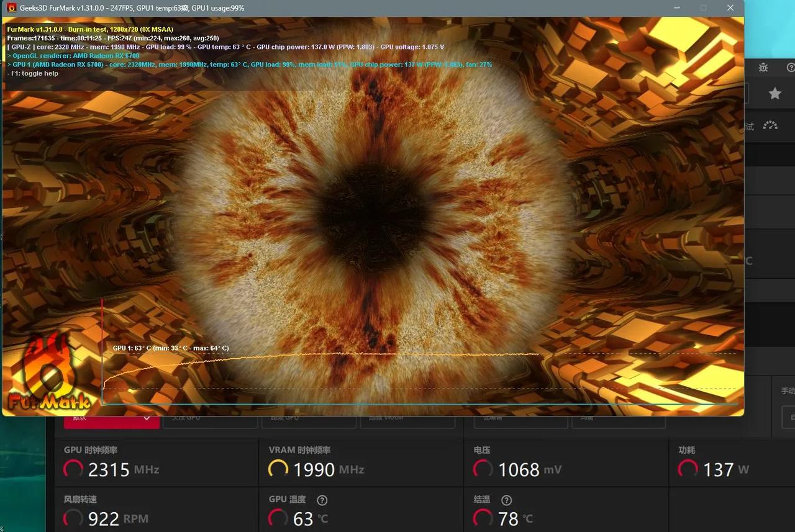This screenshot has height=532, width=795.
Task: Click the '结温' label
Action: click(x=482, y=500)
